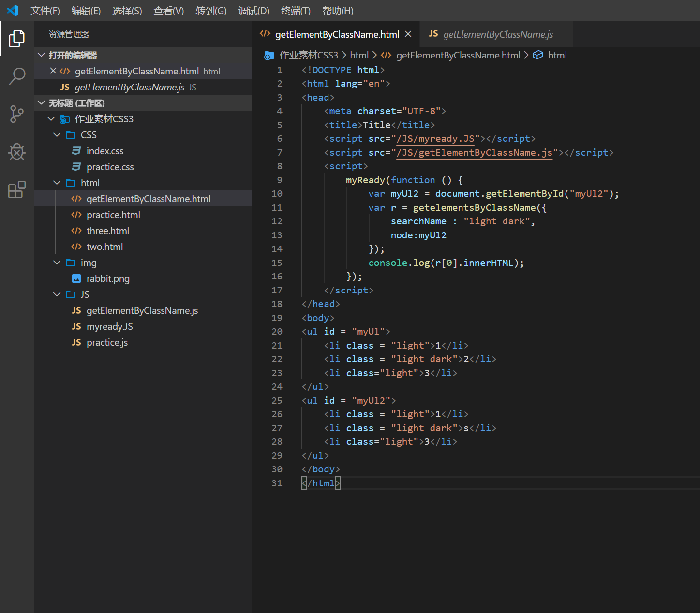Image resolution: width=700 pixels, height=613 pixels.
Task: Click 作业素材CSS3 breadcrumb segment
Action: tap(309, 55)
